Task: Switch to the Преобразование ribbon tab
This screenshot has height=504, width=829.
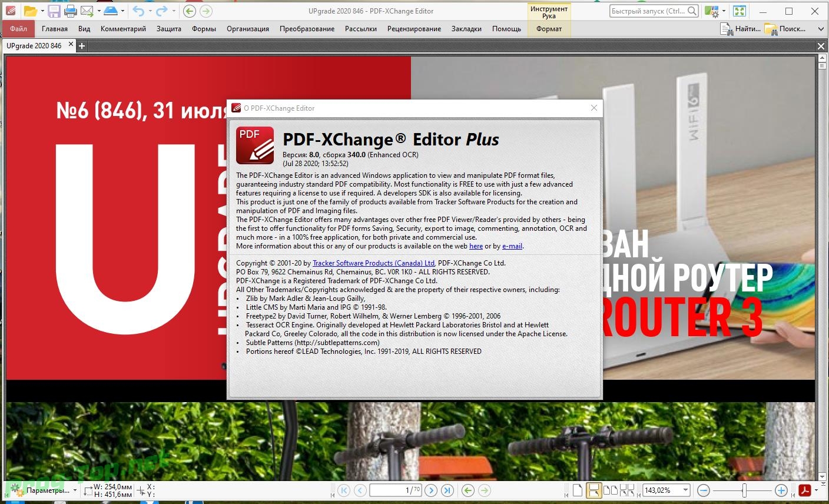Action: point(307,28)
